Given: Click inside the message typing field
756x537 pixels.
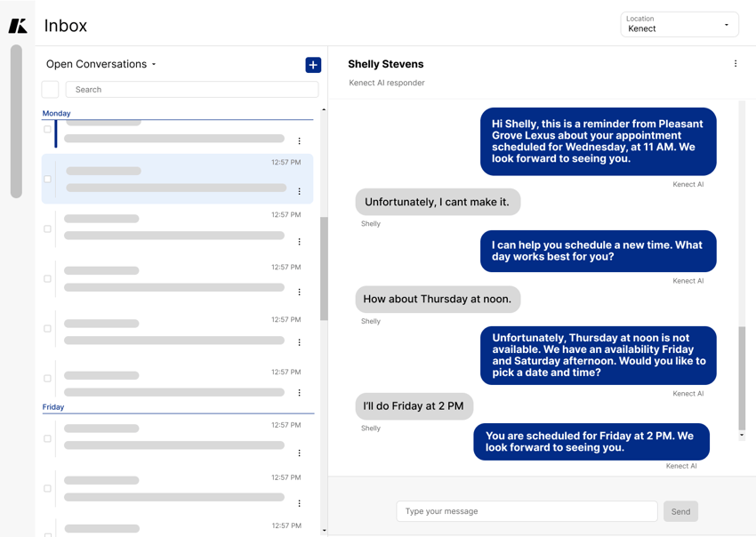Looking at the screenshot, I should [x=527, y=511].
